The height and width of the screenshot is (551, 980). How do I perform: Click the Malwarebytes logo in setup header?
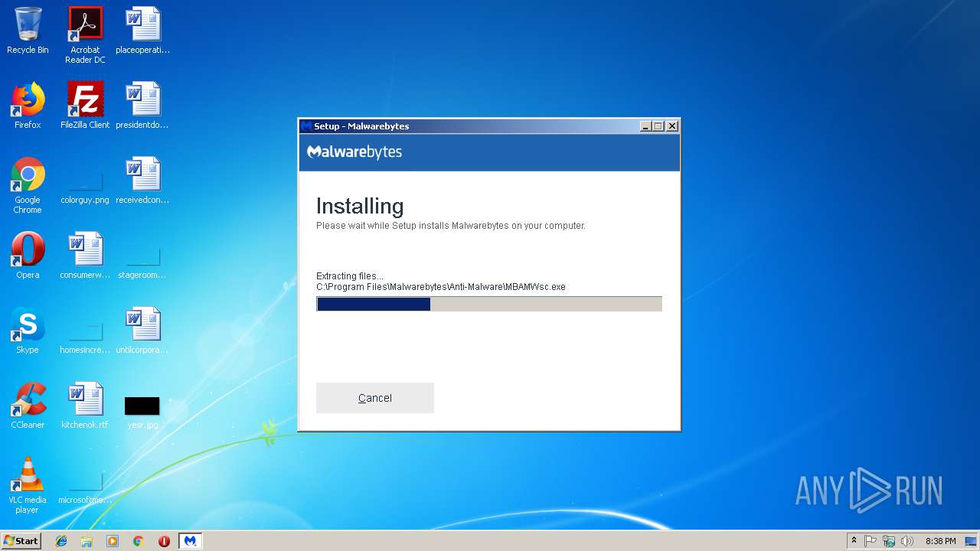(354, 152)
